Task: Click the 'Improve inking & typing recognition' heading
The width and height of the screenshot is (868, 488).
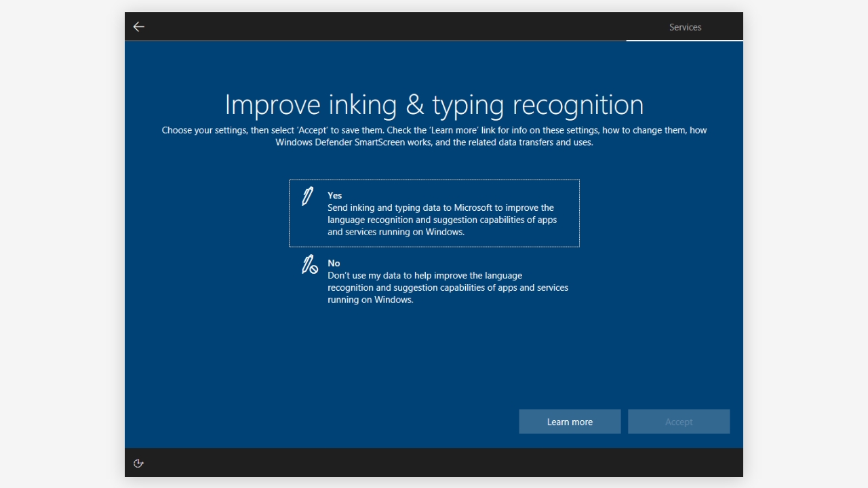Action: pyautogui.click(x=434, y=104)
